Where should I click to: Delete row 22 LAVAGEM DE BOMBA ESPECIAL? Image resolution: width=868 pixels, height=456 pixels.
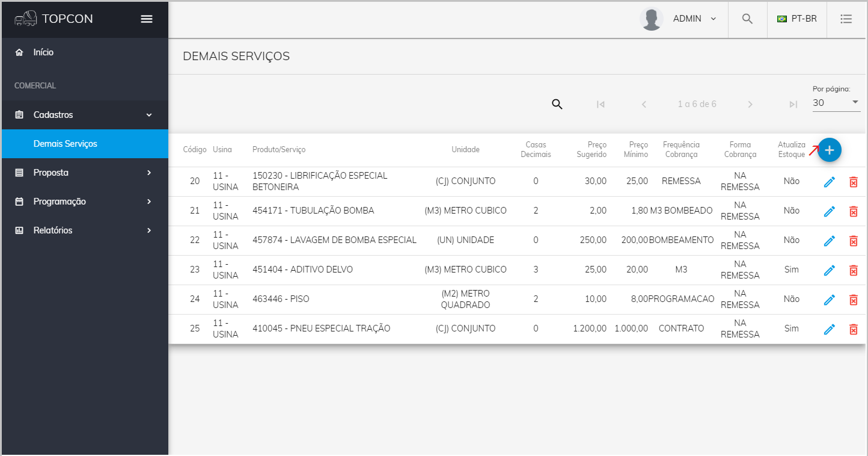[x=853, y=241]
